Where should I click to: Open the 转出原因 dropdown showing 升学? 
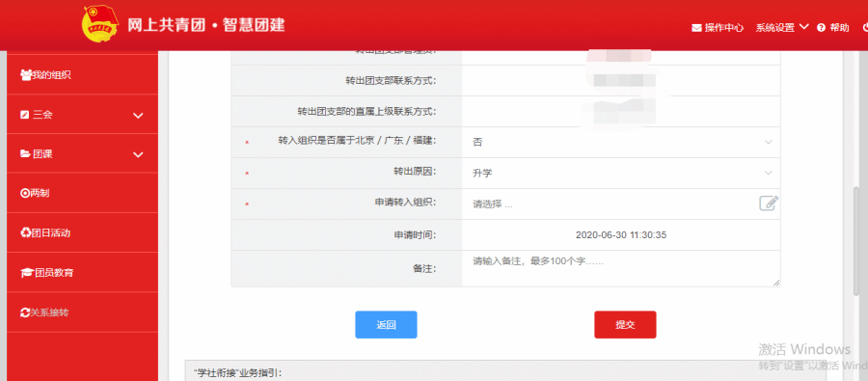pos(621,174)
